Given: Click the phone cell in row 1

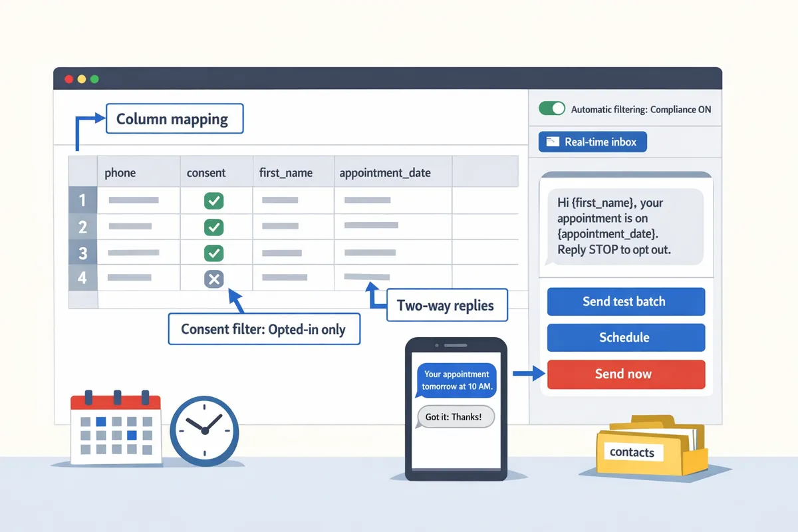Looking at the screenshot, I should (139, 200).
